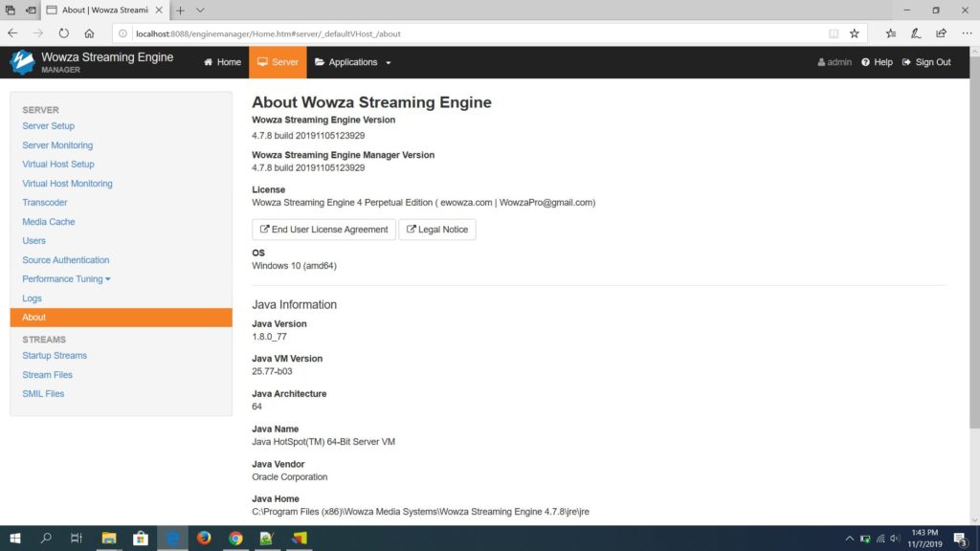Image resolution: width=980 pixels, height=551 pixels.
Task: Click the browser back arrow
Action: pos(12,33)
